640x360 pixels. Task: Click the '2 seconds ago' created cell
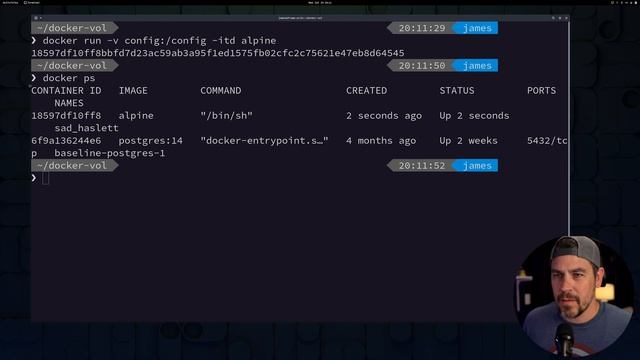point(384,116)
